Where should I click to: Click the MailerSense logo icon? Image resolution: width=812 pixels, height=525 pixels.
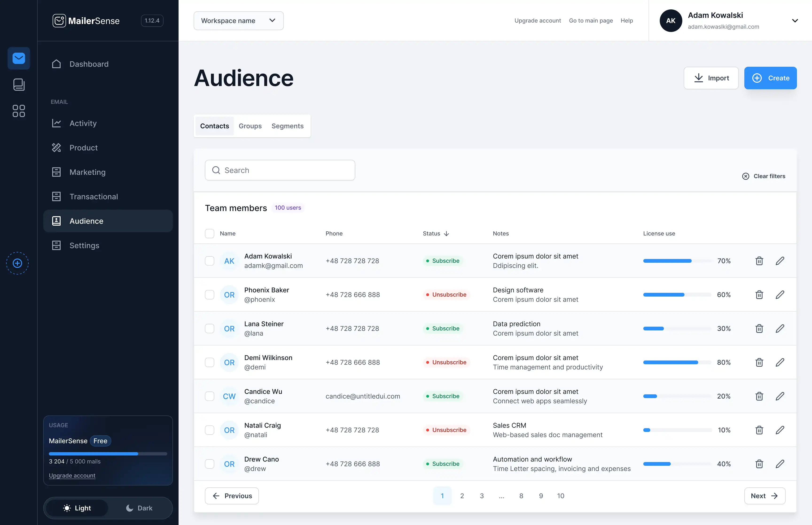(x=59, y=21)
